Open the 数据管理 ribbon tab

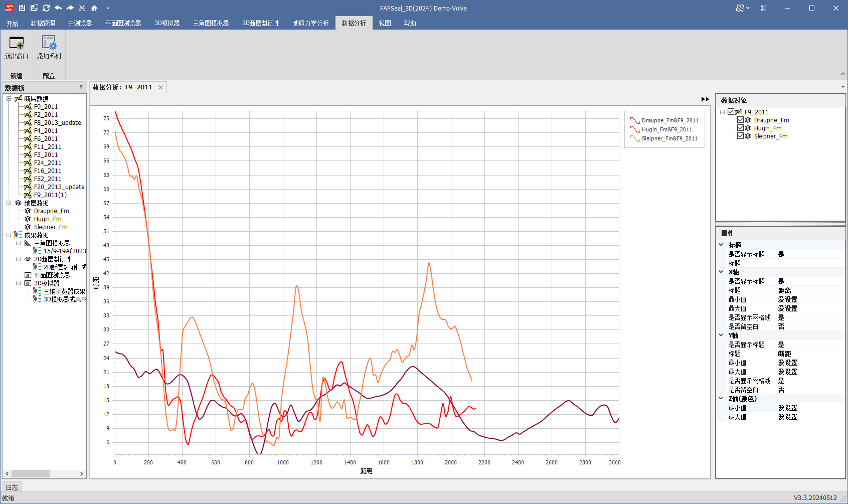43,23
